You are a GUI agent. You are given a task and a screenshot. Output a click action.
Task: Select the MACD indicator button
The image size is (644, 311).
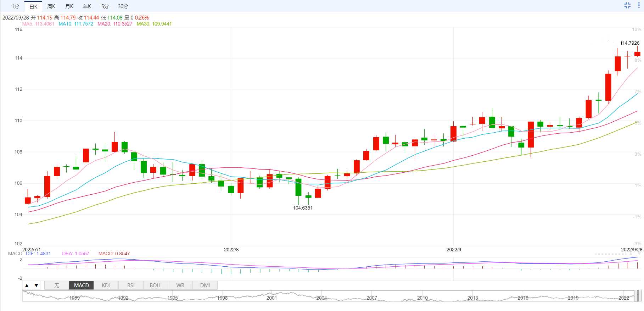click(82, 285)
